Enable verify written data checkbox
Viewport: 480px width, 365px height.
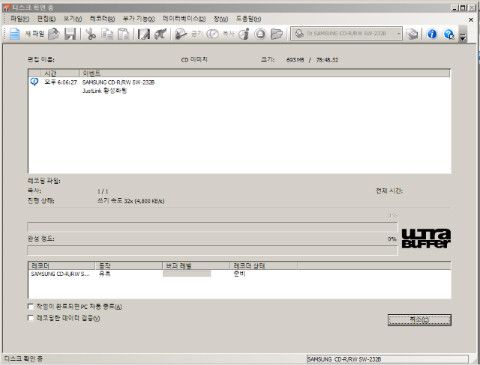coord(30,318)
